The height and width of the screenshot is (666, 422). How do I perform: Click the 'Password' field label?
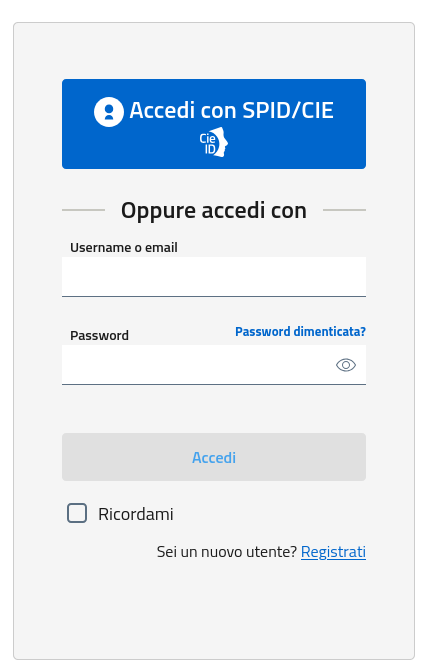click(x=99, y=335)
